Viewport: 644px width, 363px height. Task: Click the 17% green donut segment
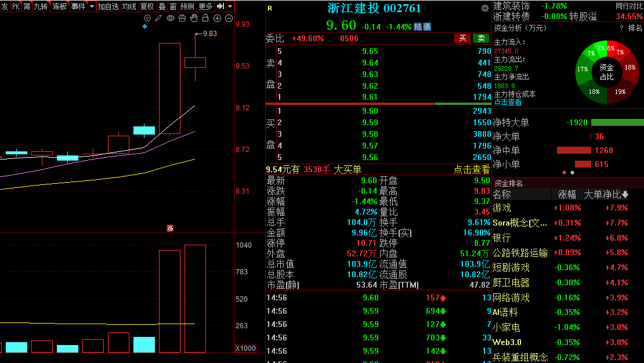pos(583,69)
